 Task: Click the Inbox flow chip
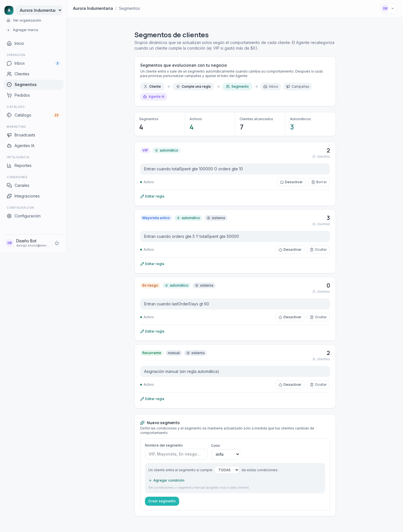coord(271,87)
